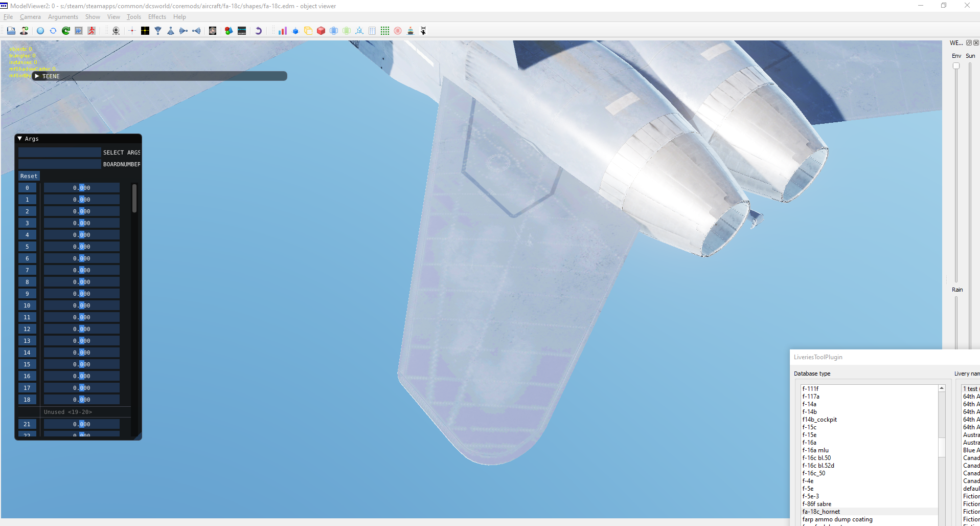Viewport: 980px width, 526px height.
Task: Click the green transparent box icon
Action: [x=347, y=31]
